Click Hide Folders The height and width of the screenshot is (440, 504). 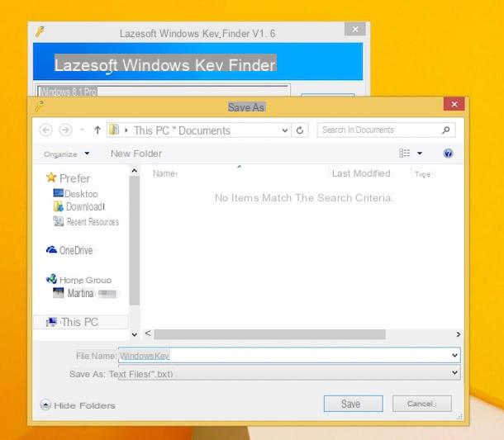(78, 405)
